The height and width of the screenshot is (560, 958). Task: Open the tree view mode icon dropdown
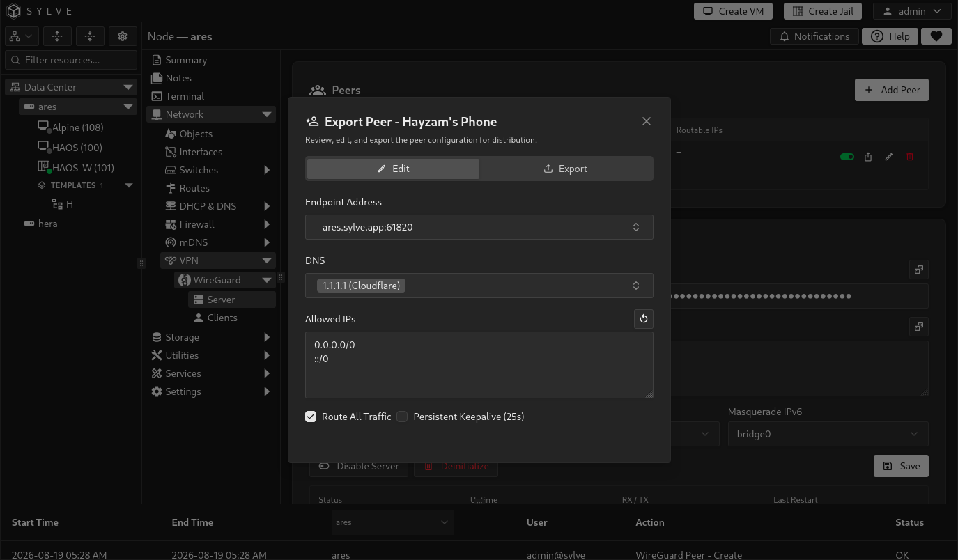(22, 36)
